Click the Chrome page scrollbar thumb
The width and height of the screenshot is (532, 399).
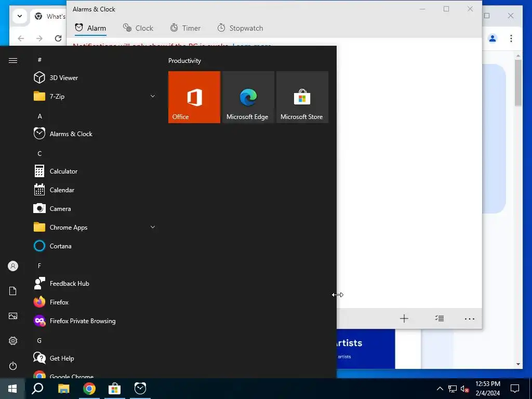(x=518, y=83)
